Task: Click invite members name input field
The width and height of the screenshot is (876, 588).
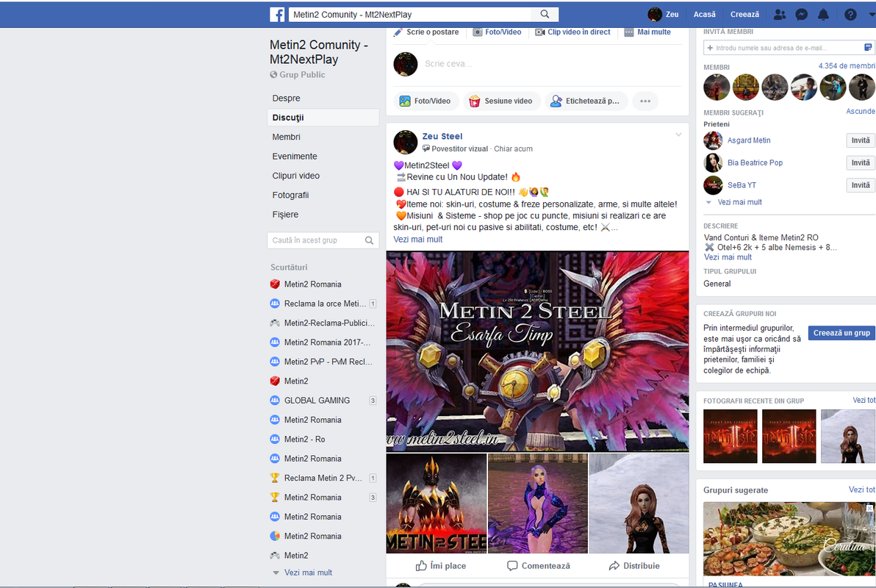Action: tap(784, 48)
